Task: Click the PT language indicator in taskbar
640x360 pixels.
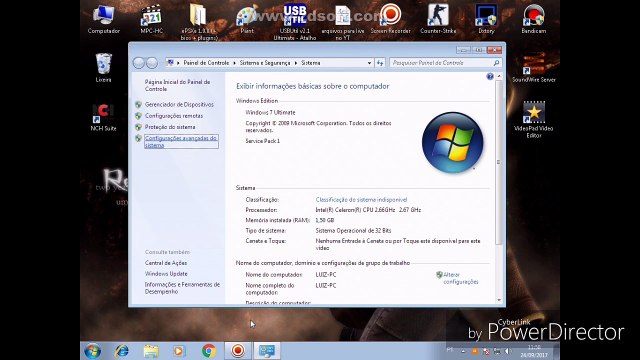Action: [x=450, y=349]
